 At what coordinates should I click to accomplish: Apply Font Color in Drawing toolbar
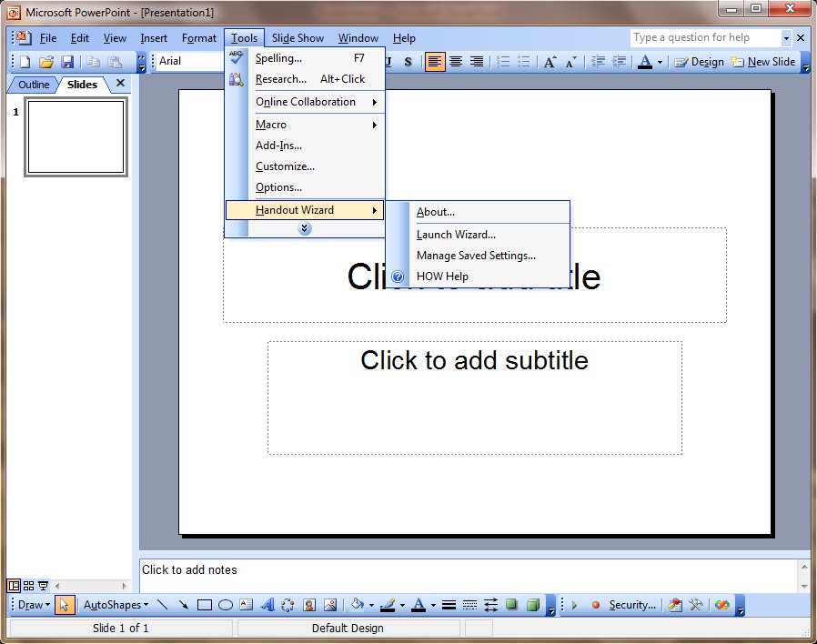click(419, 604)
